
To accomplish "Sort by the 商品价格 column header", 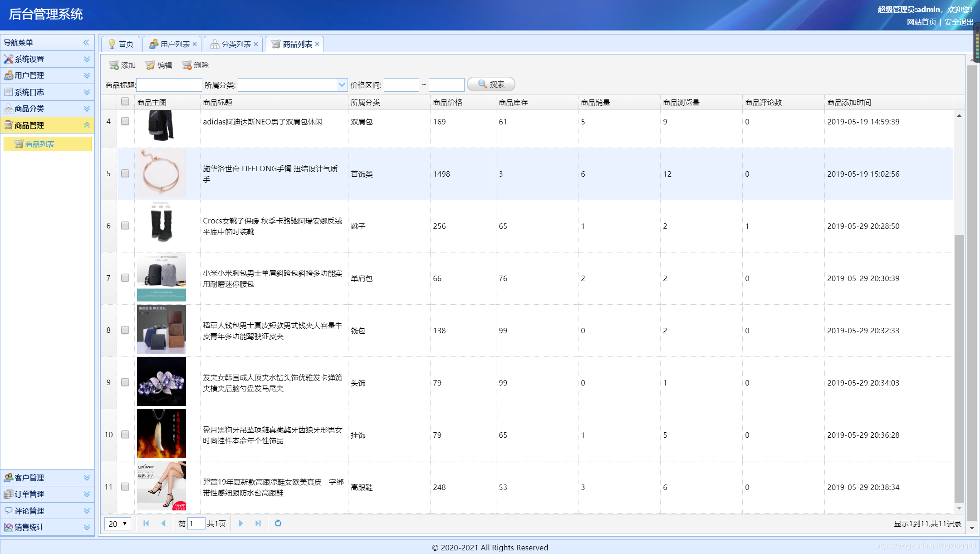I will (463, 102).
